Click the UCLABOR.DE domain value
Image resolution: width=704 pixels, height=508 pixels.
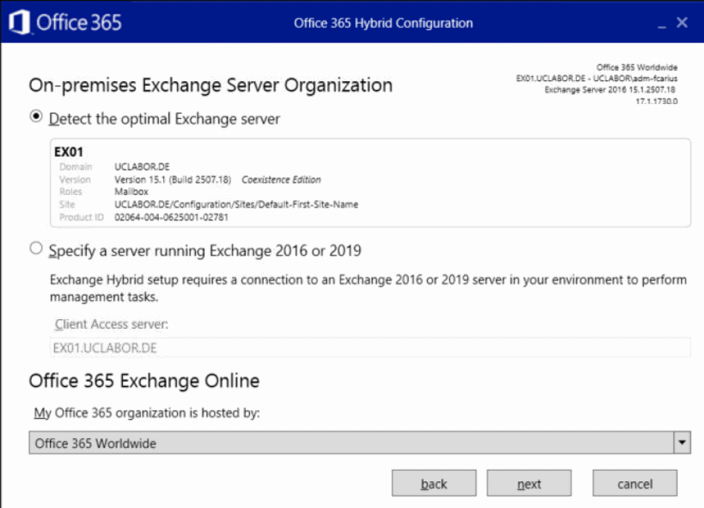142,167
